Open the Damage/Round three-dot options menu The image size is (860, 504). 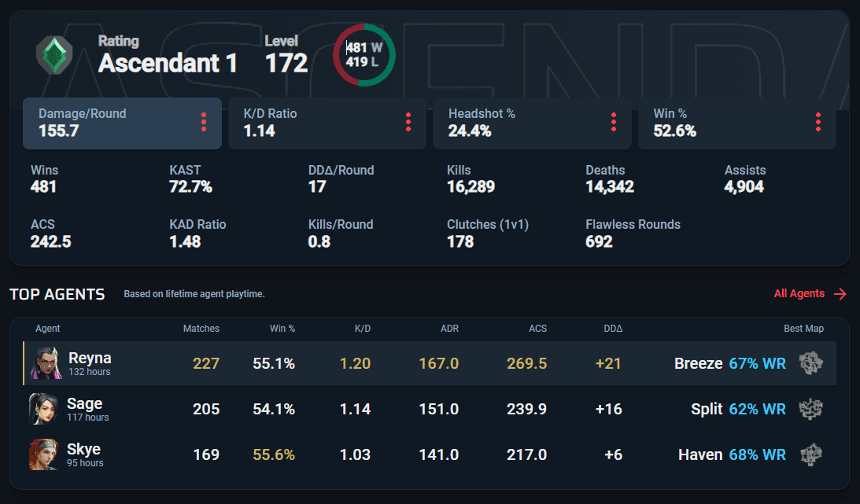pos(204,122)
